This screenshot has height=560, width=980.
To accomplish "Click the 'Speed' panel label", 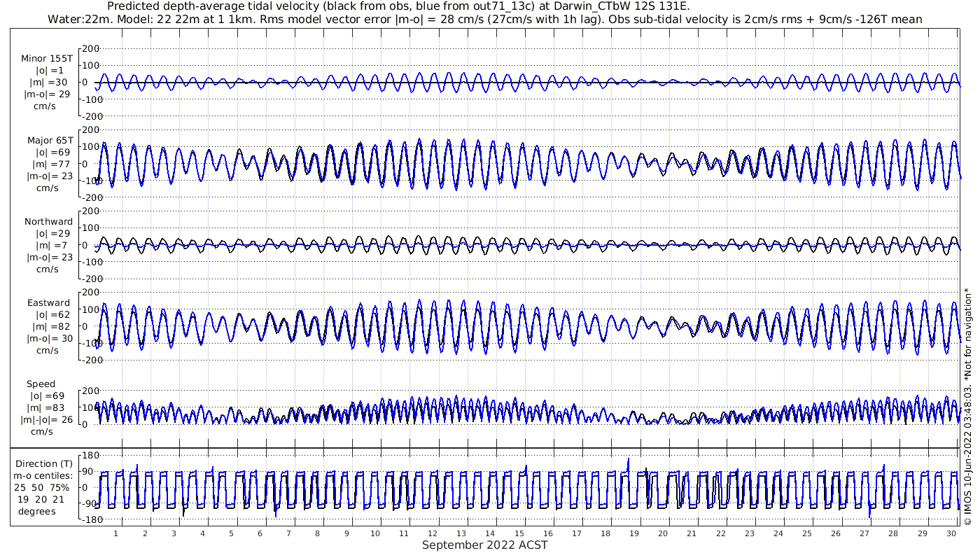I will click(41, 384).
